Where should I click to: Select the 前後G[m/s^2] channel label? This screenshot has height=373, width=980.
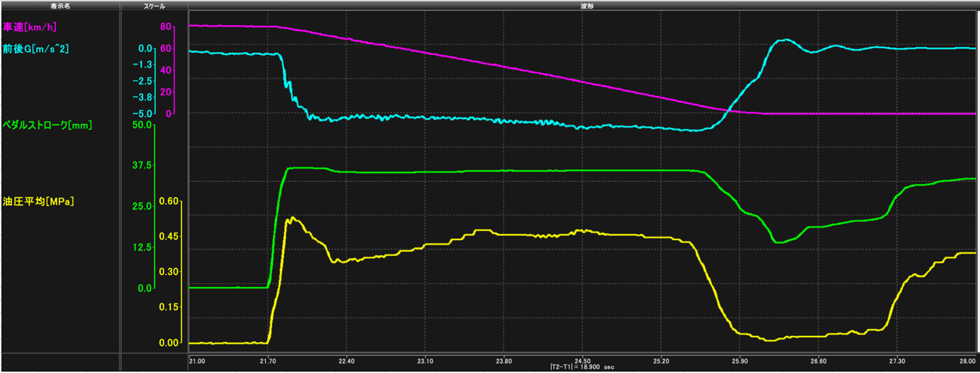pyautogui.click(x=37, y=48)
